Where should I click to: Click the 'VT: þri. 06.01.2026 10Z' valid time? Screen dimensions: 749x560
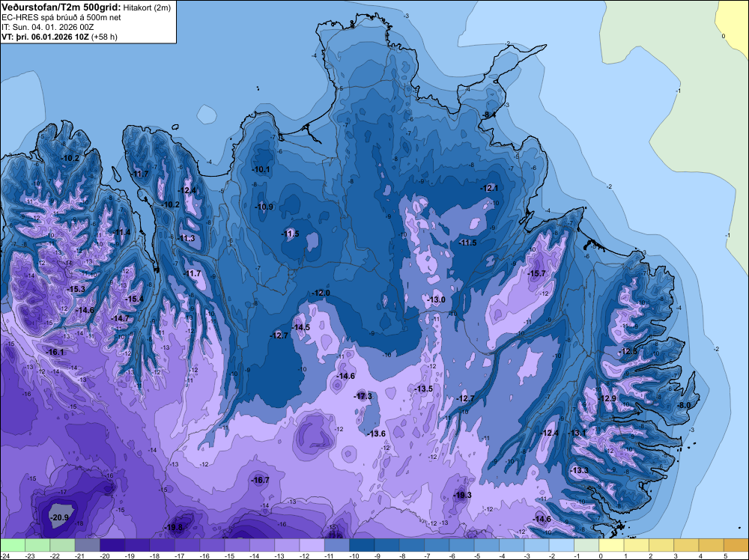pos(45,36)
